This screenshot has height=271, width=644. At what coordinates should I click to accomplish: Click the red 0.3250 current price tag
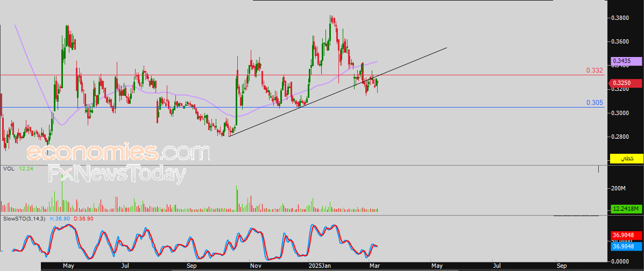[626, 83]
